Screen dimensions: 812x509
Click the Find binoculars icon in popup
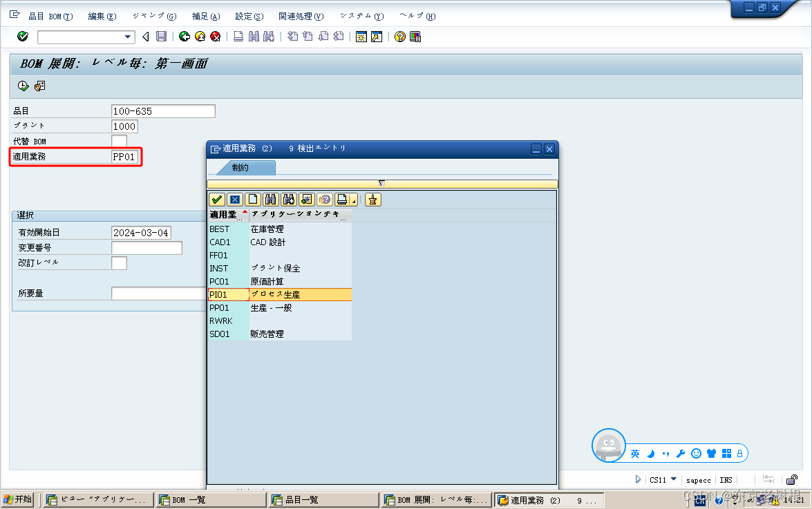coord(270,199)
